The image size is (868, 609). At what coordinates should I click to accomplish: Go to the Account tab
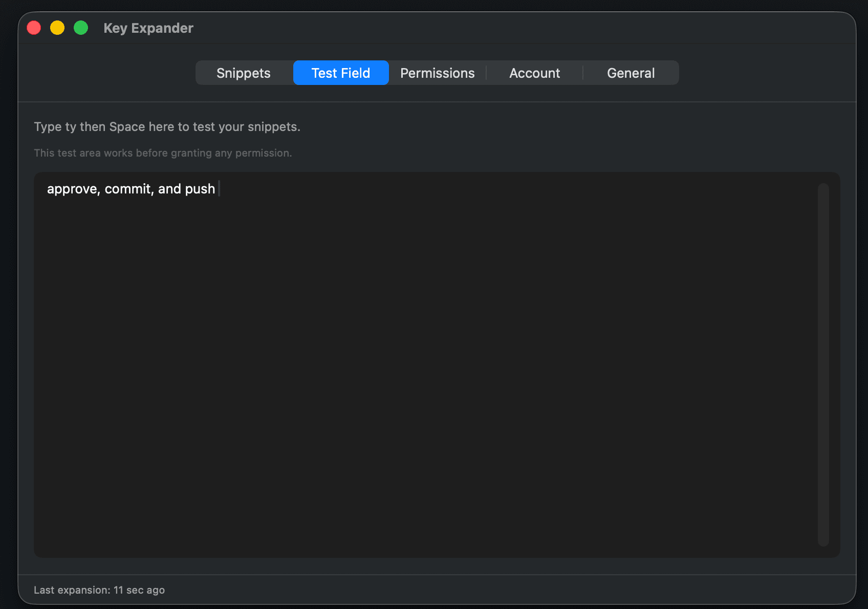point(534,73)
